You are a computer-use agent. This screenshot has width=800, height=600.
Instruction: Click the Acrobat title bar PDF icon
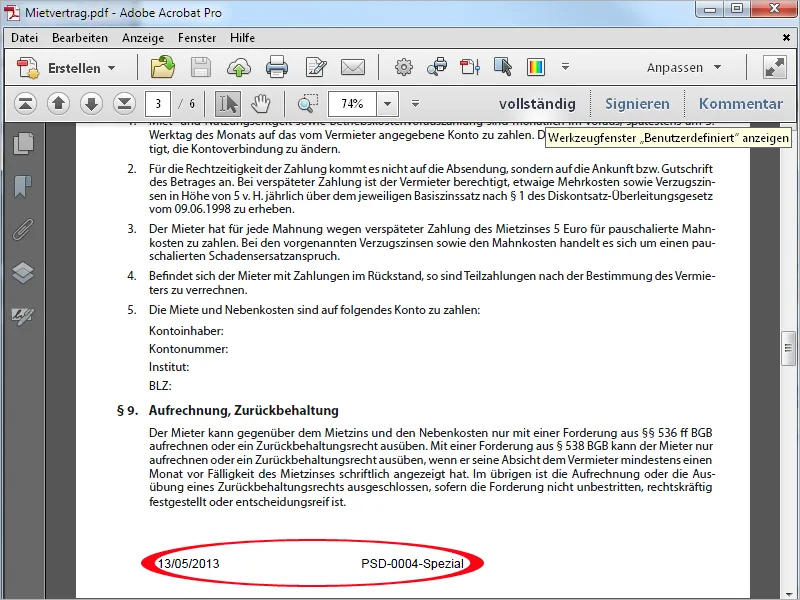(x=12, y=12)
